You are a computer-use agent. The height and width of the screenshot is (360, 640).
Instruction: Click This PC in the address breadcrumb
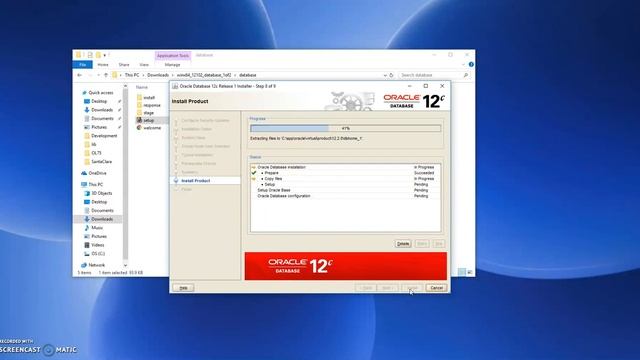132,75
